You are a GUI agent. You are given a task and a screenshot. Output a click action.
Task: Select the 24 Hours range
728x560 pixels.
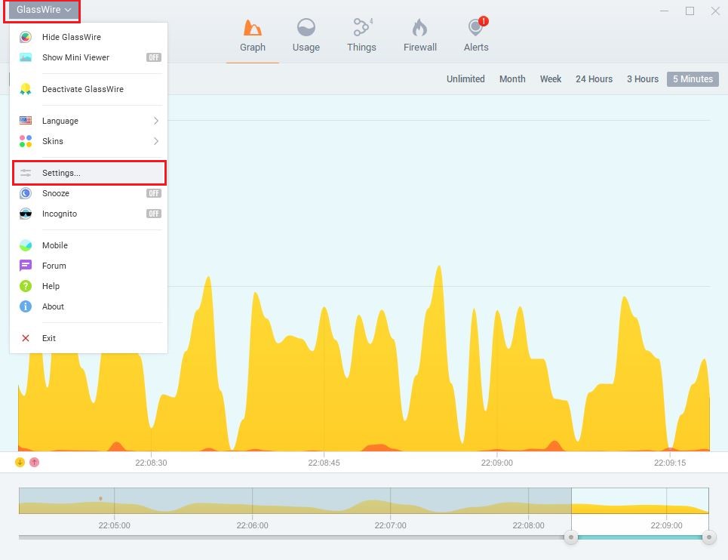(x=594, y=79)
